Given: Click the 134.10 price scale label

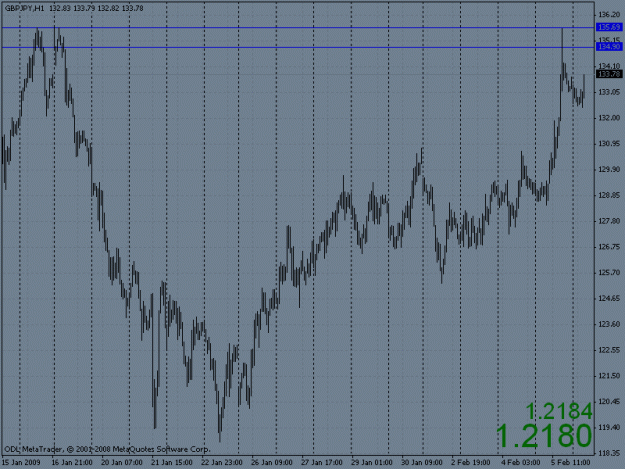Looking at the screenshot, I should pos(609,66).
